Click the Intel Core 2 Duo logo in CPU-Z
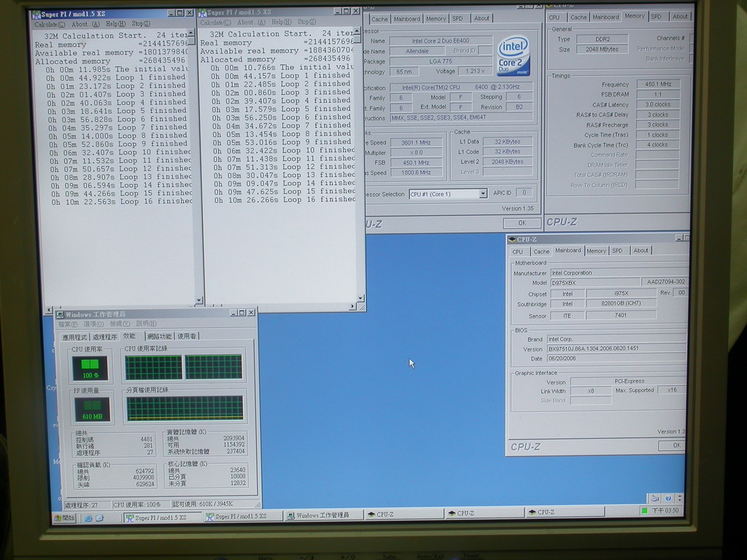Screen dimensions: 747x560 coord(513,55)
